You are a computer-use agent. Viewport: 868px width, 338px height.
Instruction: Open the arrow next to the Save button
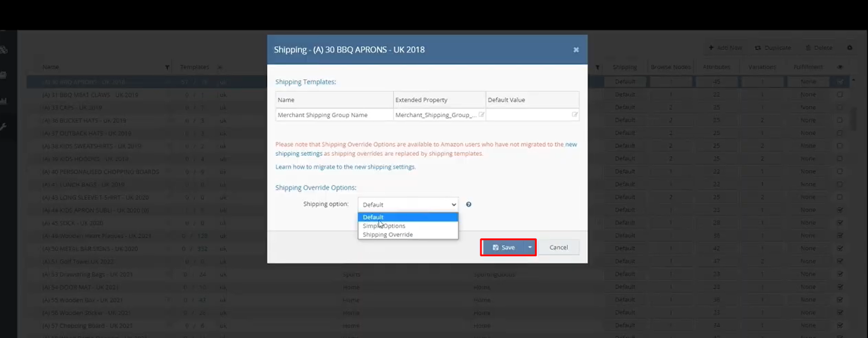529,247
